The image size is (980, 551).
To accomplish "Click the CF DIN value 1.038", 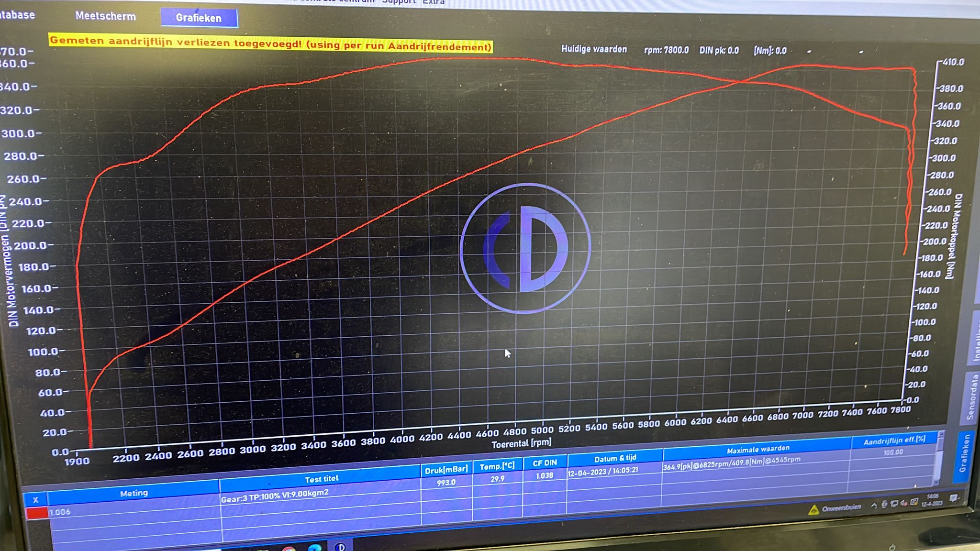I will click(x=544, y=475).
